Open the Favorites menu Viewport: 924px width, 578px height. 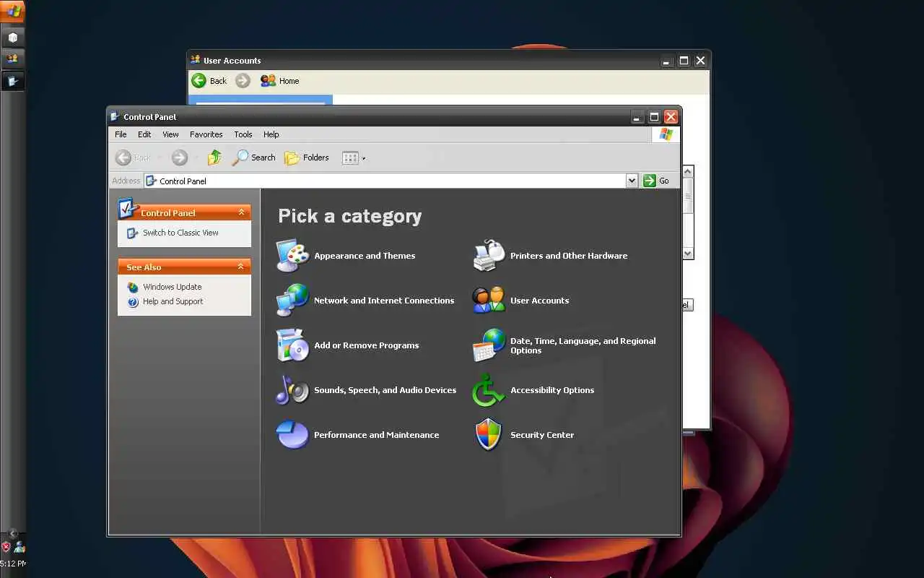tap(206, 134)
